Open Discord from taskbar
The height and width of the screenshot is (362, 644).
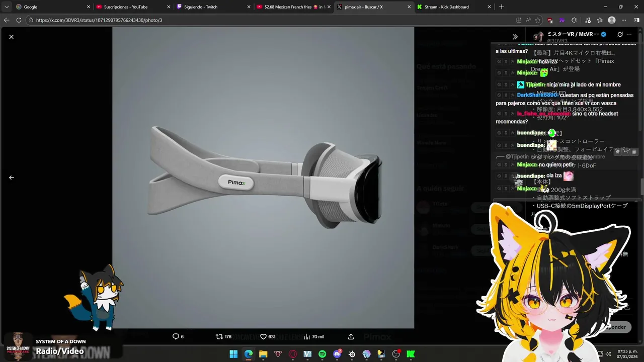tap(337, 354)
